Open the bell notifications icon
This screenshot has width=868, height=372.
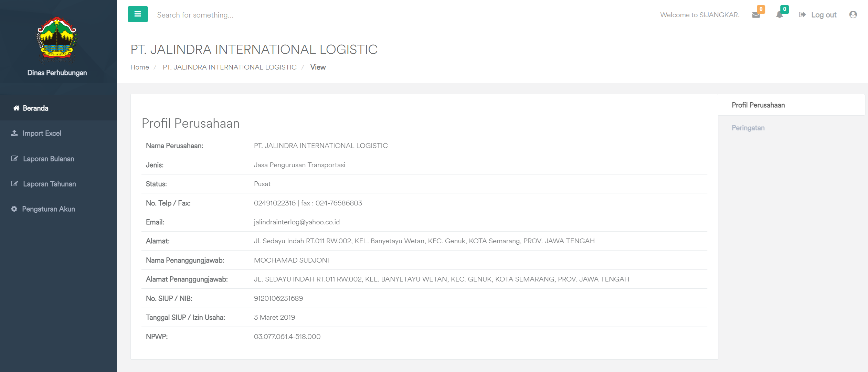[x=780, y=15]
